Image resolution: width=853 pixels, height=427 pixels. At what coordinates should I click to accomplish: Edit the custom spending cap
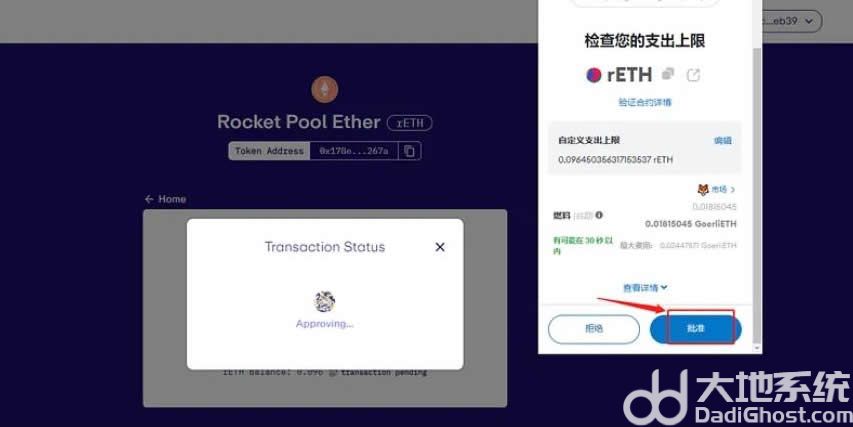722,140
